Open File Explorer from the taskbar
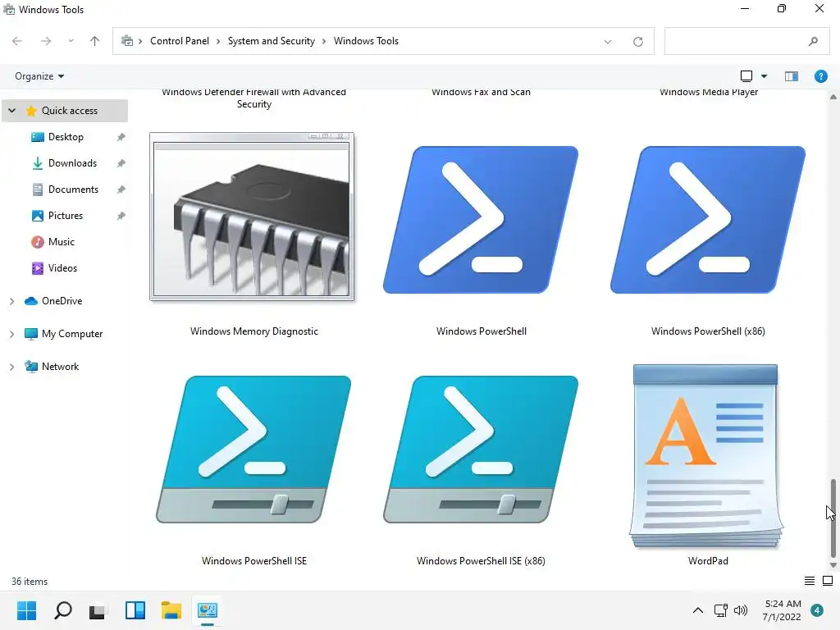The height and width of the screenshot is (630, 840). [x=171, y=610]
